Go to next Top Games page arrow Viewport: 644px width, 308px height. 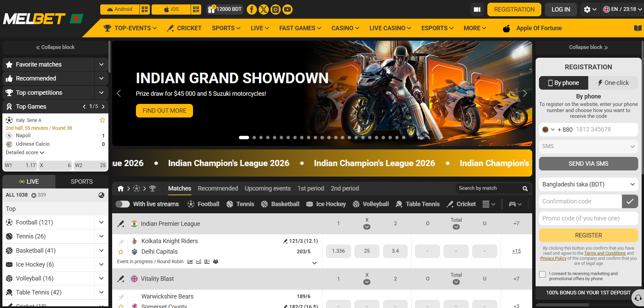point(103,107)
